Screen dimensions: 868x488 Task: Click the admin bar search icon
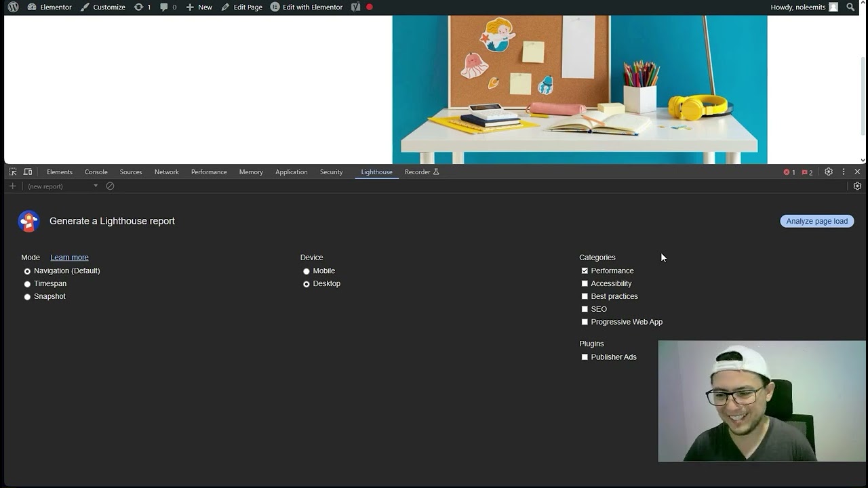point(851,7)
